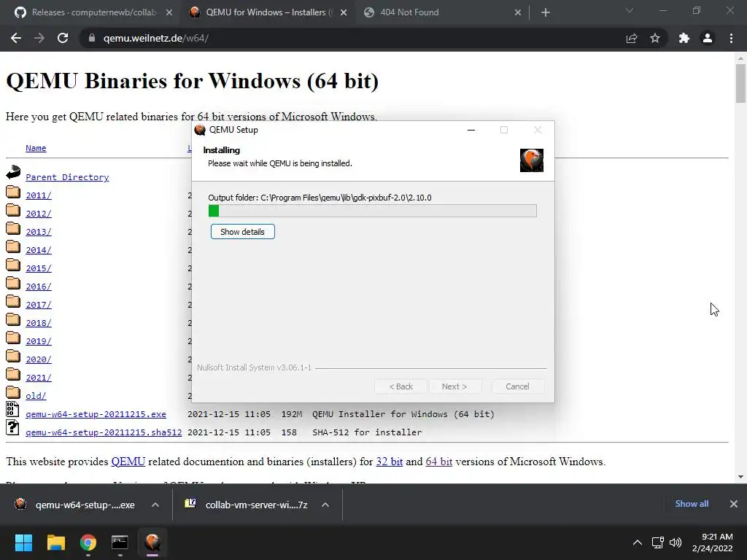
Task: Download qemu-w64-setup-20211215.exe
Action: [96, 414]
